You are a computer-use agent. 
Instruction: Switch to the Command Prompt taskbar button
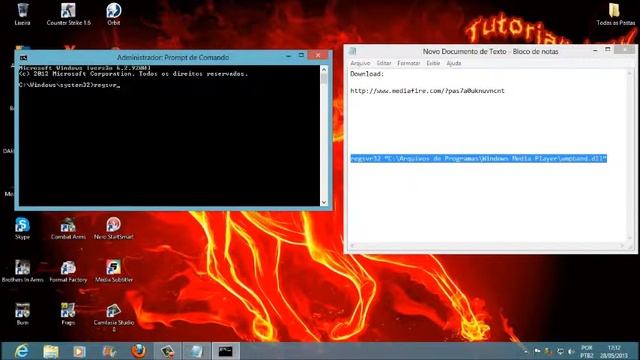[x=225, y=351]
